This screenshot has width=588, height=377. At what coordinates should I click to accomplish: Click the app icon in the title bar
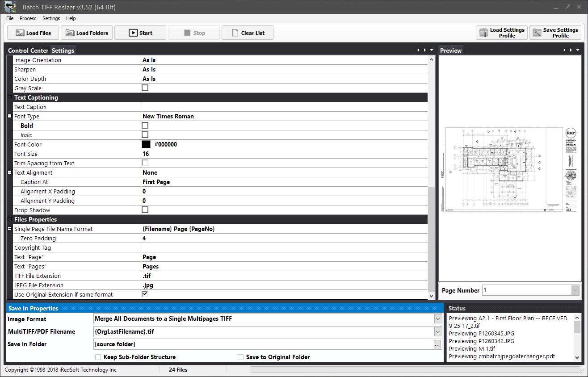[x=10, y=7]
